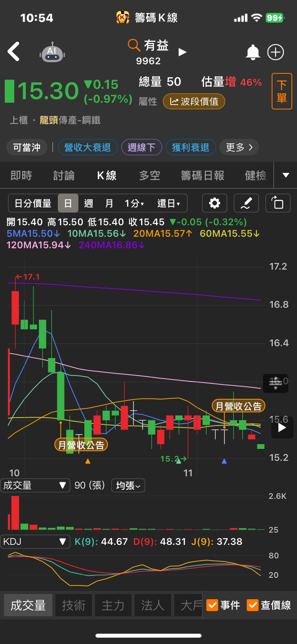The height and width of the screenshot is (644, 297).
Task: Switch to the 健檢 tab
Action: coord(256,175)
